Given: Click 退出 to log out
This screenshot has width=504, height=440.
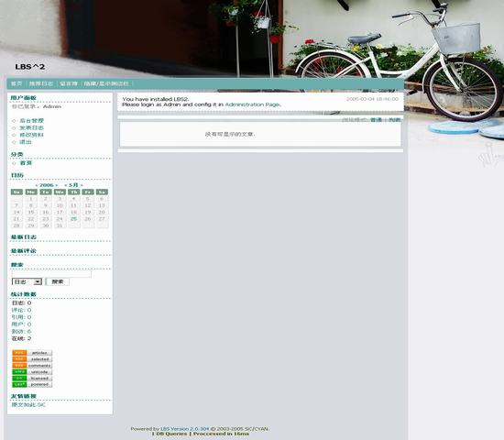Looking at the screenshot, I should tap(26, 142).
